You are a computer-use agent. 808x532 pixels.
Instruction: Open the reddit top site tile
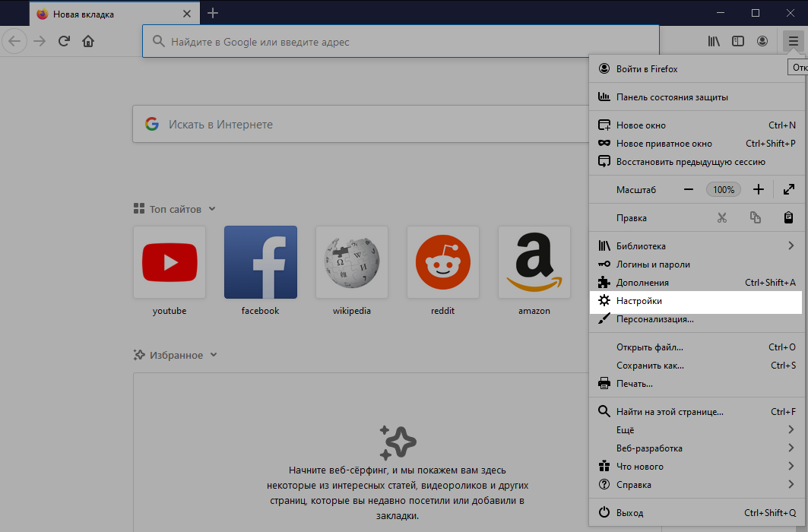pyautogui.click(x=442, y=263)
